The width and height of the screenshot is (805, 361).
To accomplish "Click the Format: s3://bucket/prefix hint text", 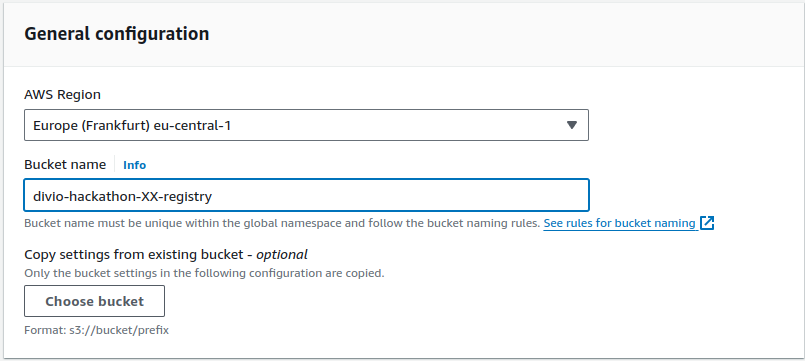I will (x=97, y=330).
